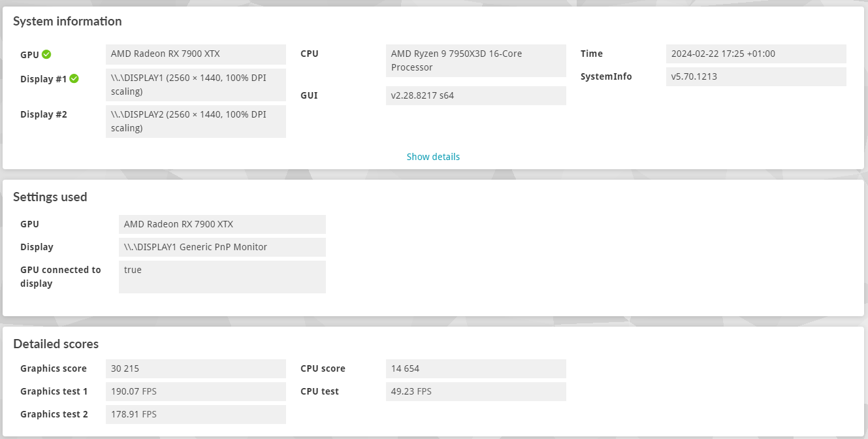The height and width of the screenshot is (439, 868).
Task: Click the green check icon beside Display #1
Action: pos(74,78)
